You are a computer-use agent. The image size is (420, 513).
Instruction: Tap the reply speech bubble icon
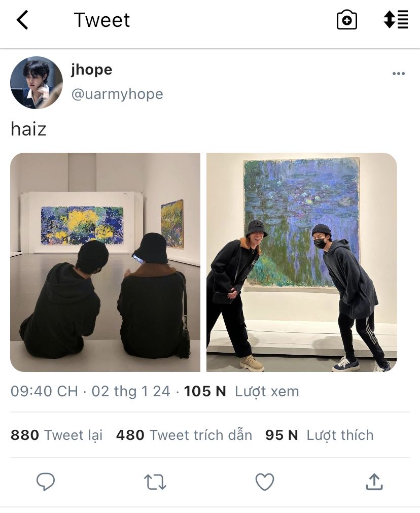(x=46, y=482)
